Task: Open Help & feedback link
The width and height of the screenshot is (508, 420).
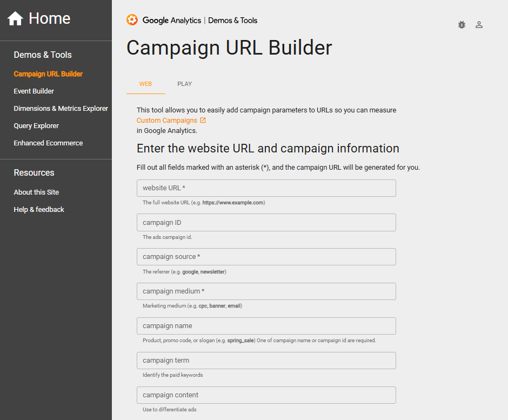Action: click(x=39, y=209)
